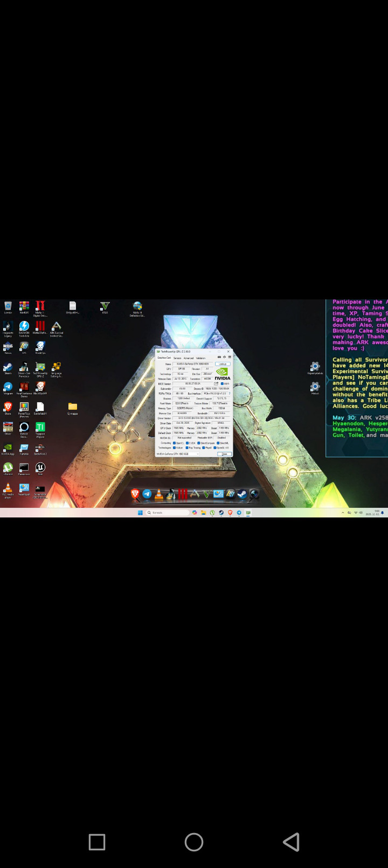Tap the Android back triangle button
388x868 pixels.
pos(291,842)
